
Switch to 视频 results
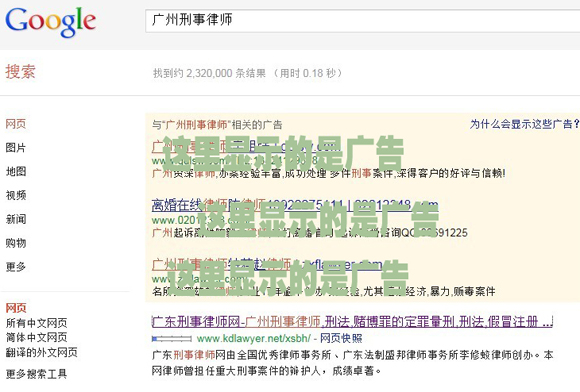(16, 195)
